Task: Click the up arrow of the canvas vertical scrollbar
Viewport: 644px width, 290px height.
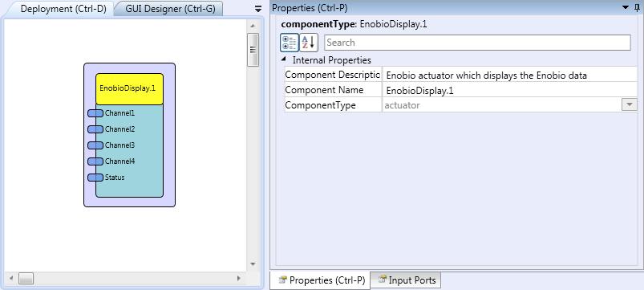Action: [x=253, y=26]
